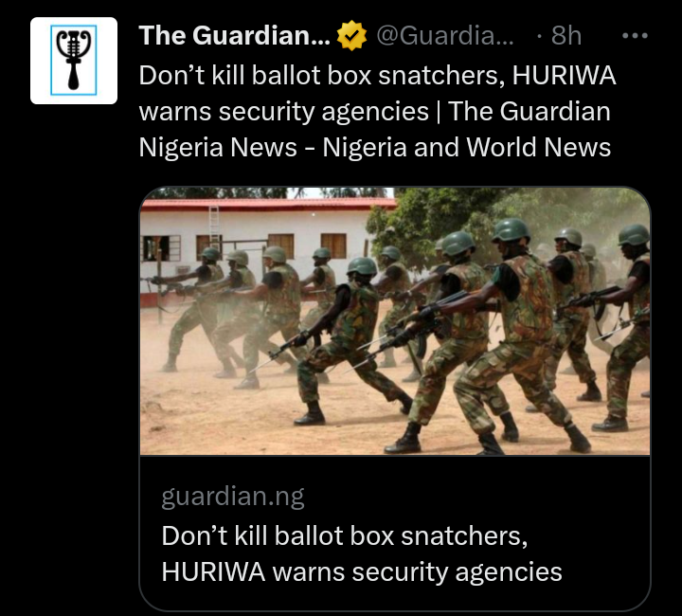
Task: Open card headline 'Don't kill ballot box snatchers'
Action: (x=345, y=535)
